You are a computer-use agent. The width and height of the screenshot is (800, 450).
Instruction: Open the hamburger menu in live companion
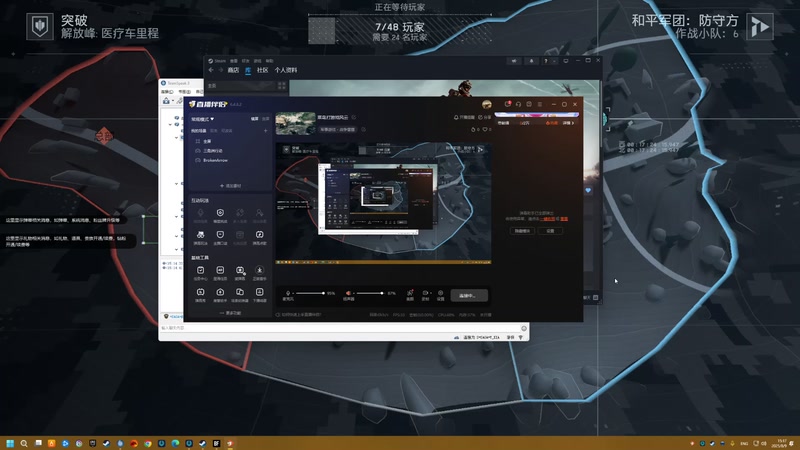(540, 104)
